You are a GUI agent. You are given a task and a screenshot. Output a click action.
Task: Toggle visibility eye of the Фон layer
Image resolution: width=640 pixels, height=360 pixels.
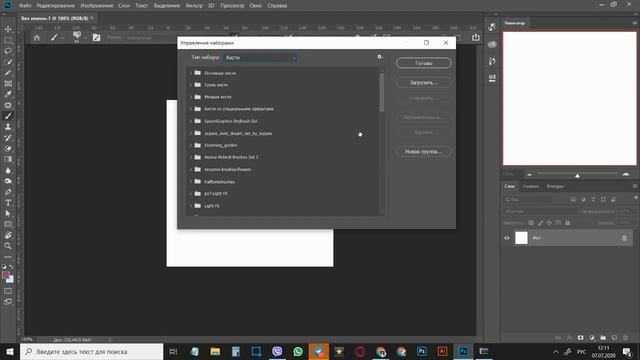coord(507,238)
